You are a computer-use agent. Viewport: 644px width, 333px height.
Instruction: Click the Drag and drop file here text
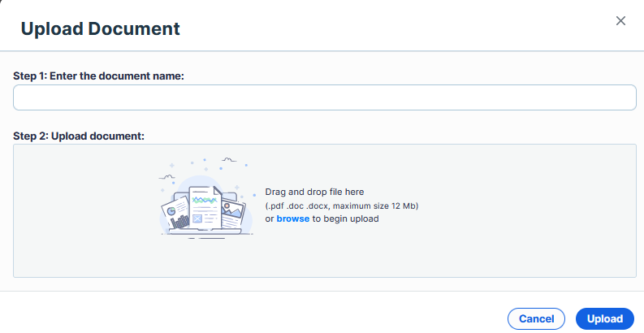click(314, 192)
